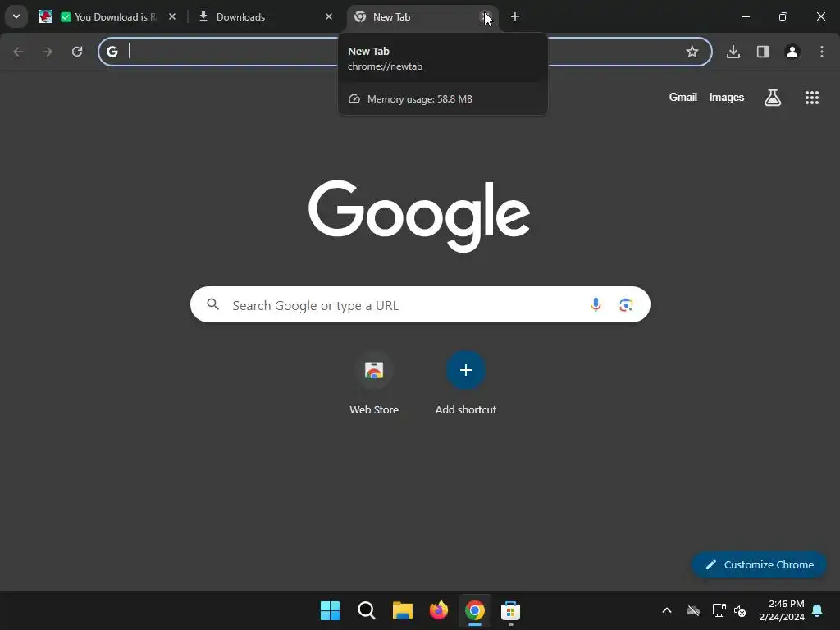Open Google apps grid
This screenshot has width=840, height=630.
[812, 97]
